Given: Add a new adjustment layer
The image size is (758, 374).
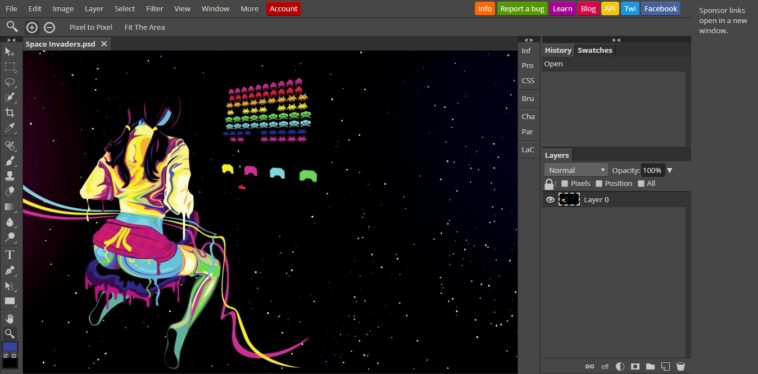Looking at the screenshot, I should (620, 366).
